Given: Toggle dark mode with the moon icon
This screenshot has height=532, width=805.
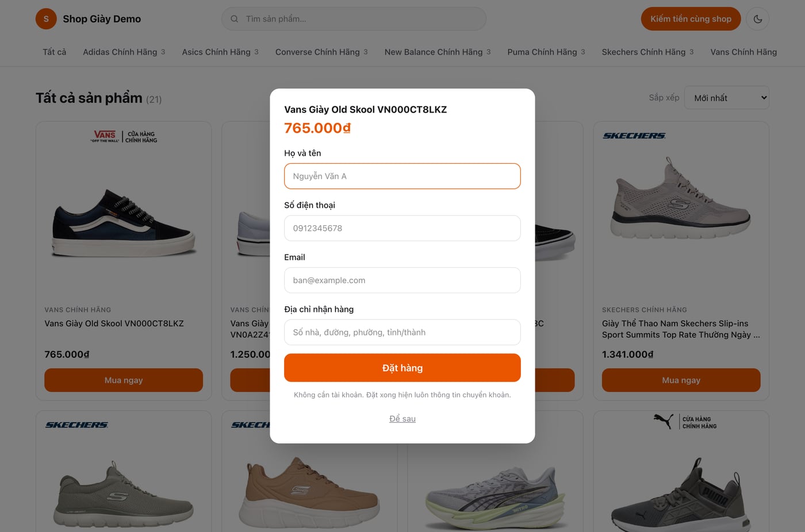Looking at the screenshot, I should [757, 19].
